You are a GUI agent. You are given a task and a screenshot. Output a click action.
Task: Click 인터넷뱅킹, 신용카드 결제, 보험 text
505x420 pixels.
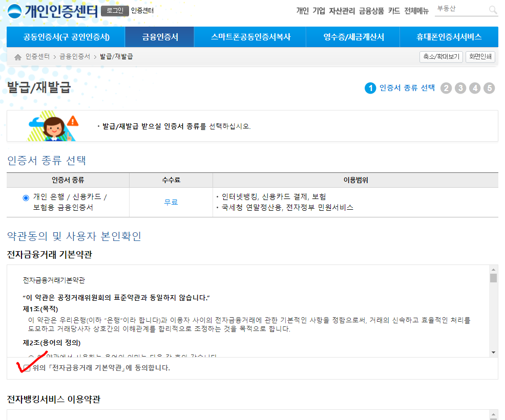click(274, 196)
